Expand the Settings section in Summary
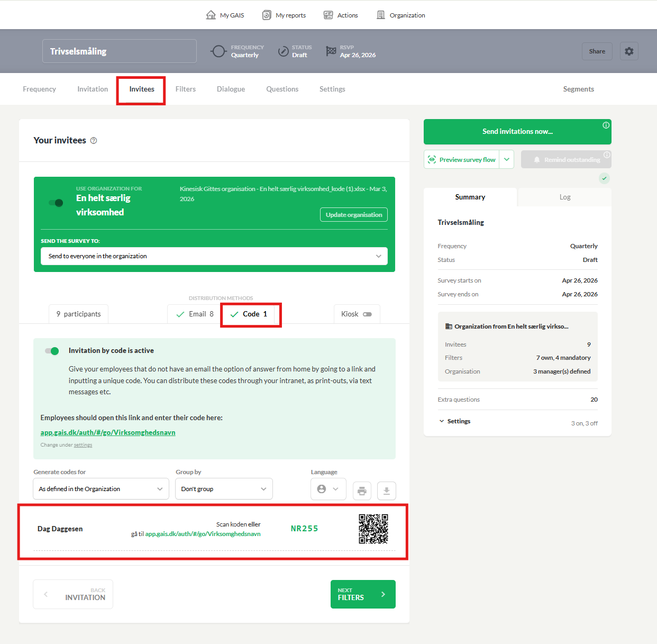Image resolution: width=657 pixels, height=644 pixels. click(x=454, y=421)
